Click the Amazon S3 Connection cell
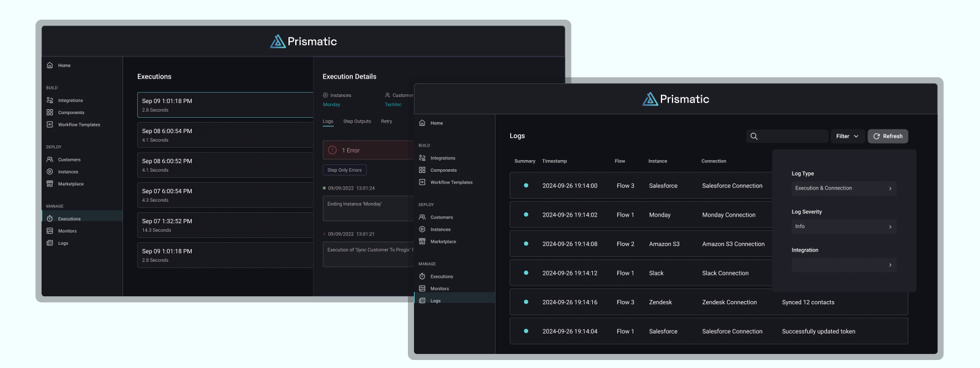 (x=733, y=244)
